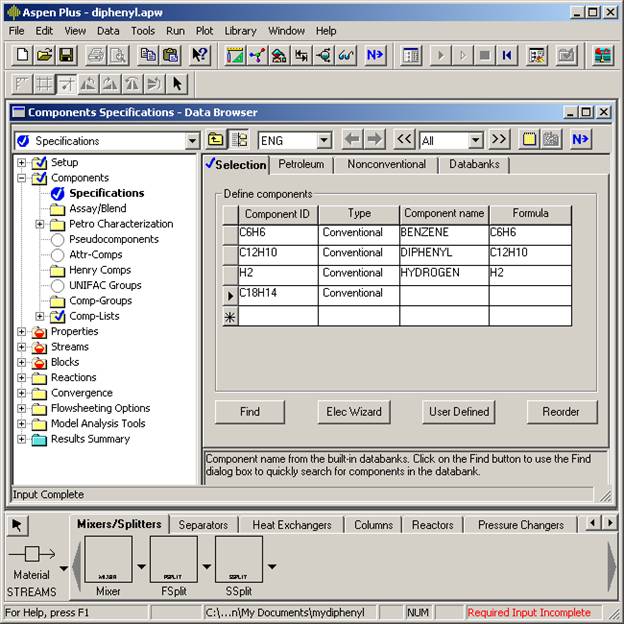This screenshot has width=624, height=624.
Task: Click the Component name cell for C18H14
Action: (444, 294)
